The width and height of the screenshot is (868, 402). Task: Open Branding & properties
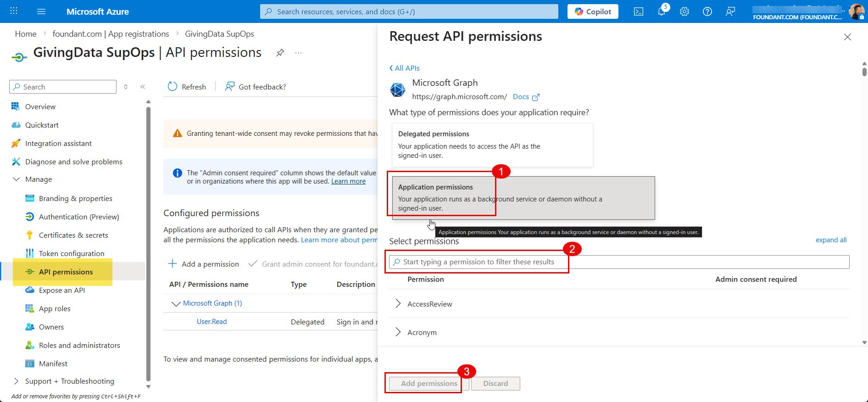75,198
